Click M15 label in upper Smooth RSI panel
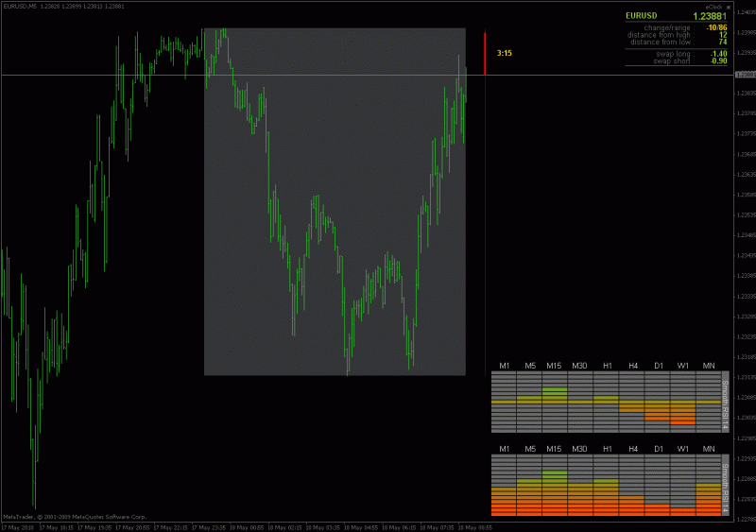 coord(554,366)
